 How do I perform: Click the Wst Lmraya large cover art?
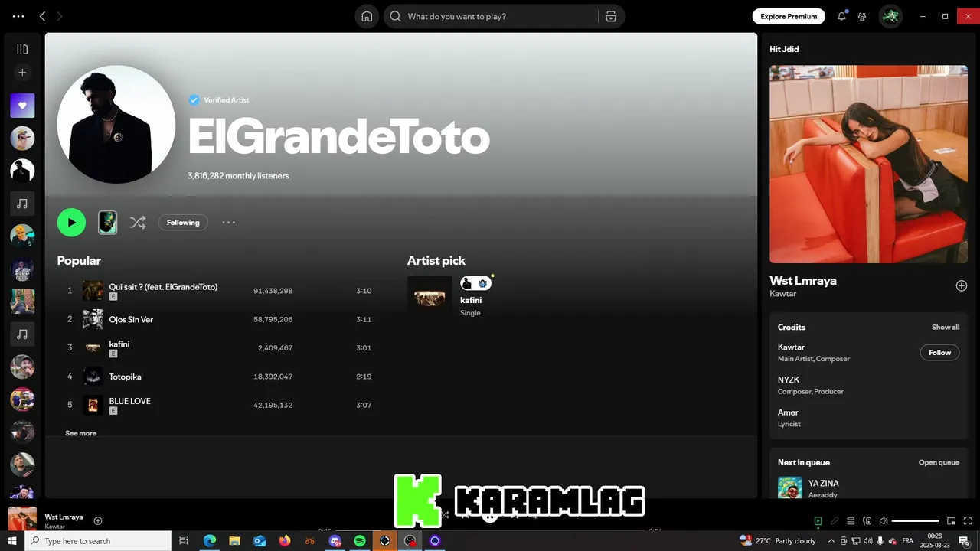868,164
